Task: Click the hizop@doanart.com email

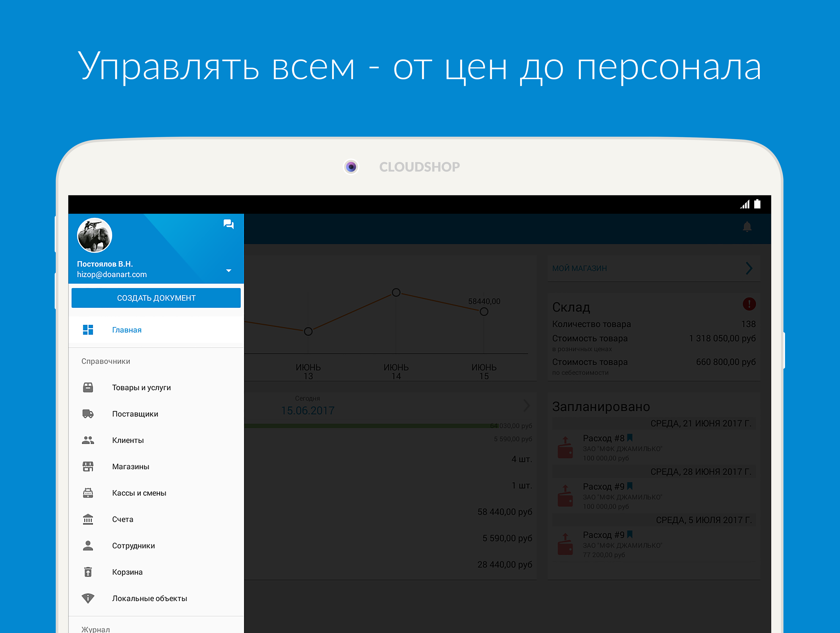Action: (x=112, y=274)
